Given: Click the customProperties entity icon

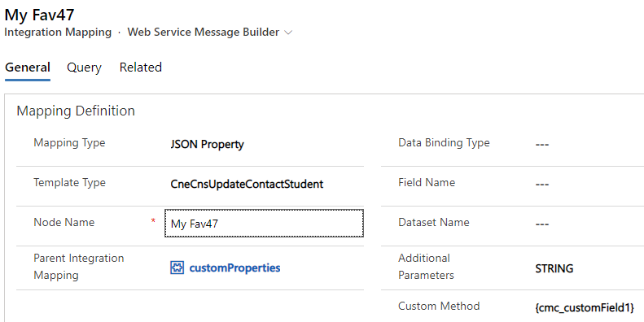Looking at the screenshot, I should [x=177, y=268].
